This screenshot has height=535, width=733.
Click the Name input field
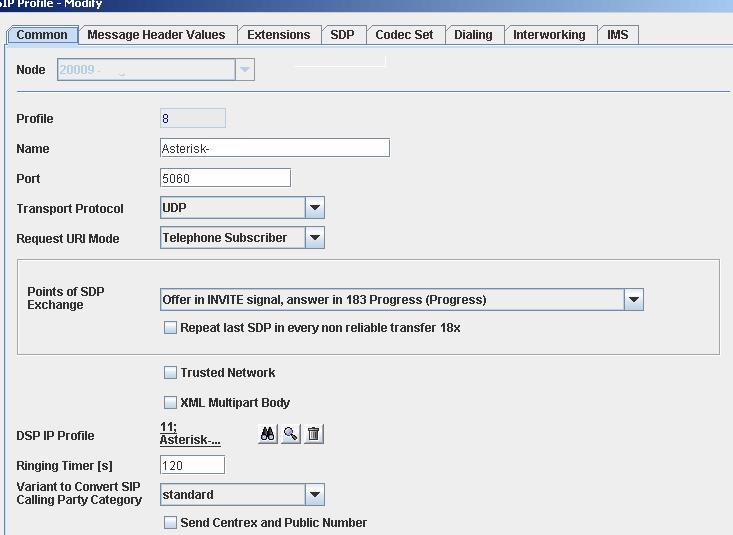[x=274, y=148]
